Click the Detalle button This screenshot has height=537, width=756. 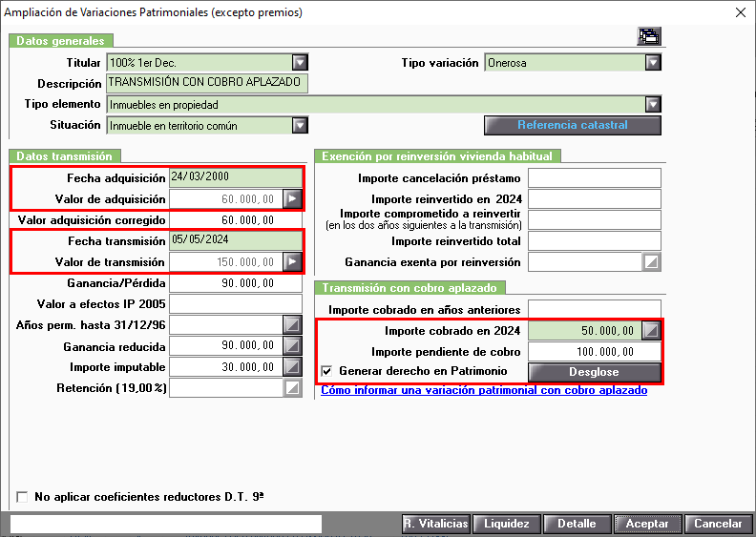click(x=577, y=524)
